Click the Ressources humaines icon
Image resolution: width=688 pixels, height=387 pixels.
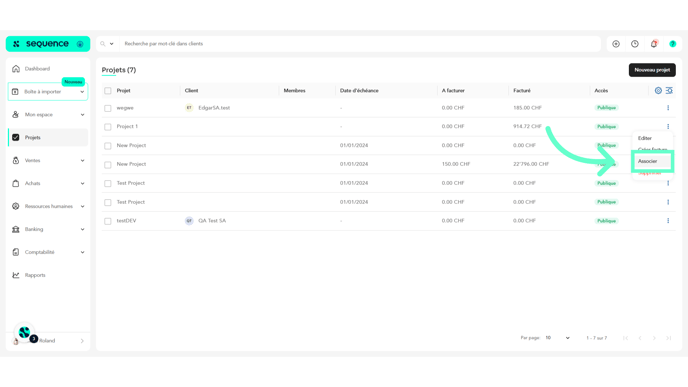coord(16,206)
